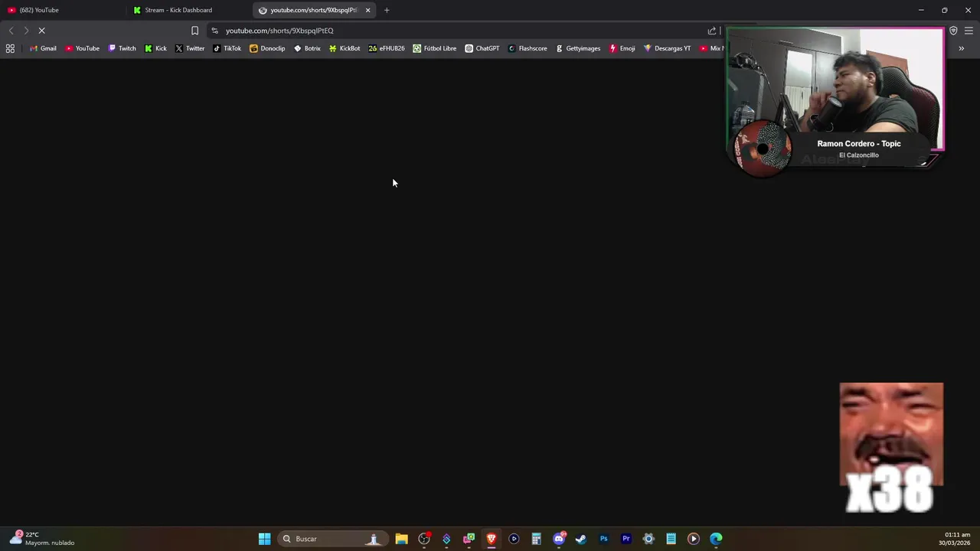Image resolution: width=980 pixels, height=551 pixels.
Task: Open OBS Studio from the taskbar
Action: pyautogui.click(x=424, y=539)
